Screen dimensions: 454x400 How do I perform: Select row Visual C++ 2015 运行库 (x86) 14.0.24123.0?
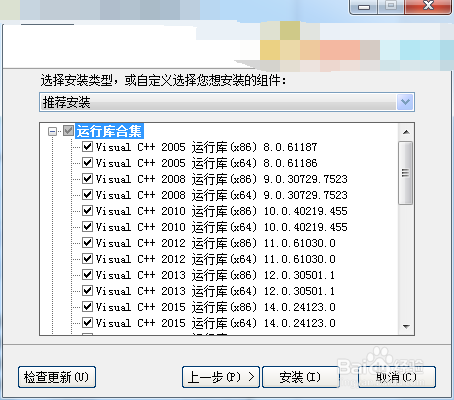[x=215, y=307]
